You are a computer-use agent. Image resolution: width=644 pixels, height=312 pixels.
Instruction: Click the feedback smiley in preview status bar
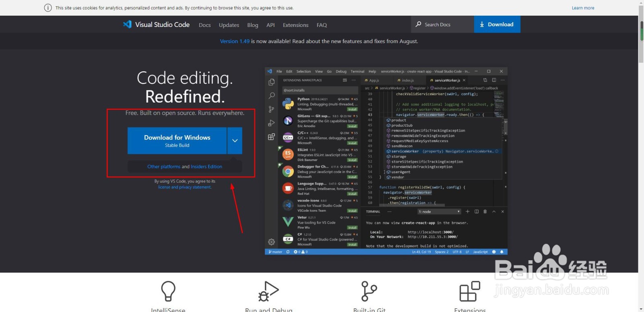click(x=494, y=252)
